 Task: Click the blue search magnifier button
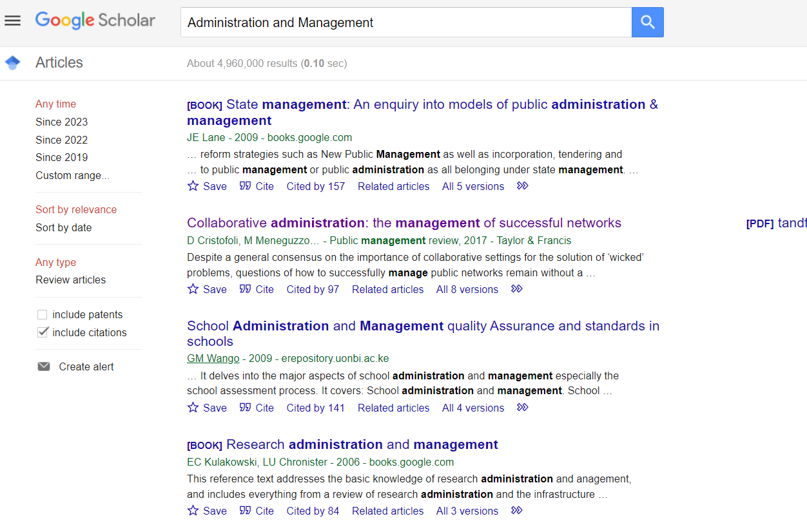[647, 22]
